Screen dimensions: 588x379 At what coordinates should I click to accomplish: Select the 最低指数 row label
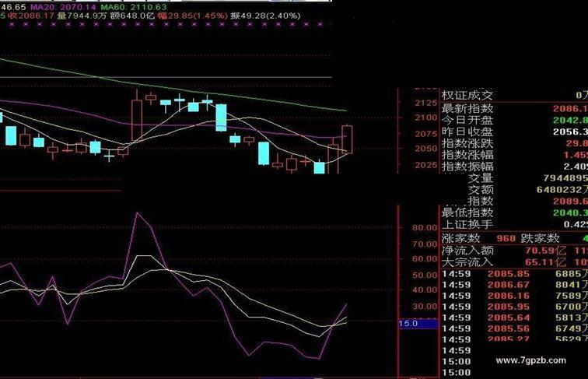click(467, 212)
